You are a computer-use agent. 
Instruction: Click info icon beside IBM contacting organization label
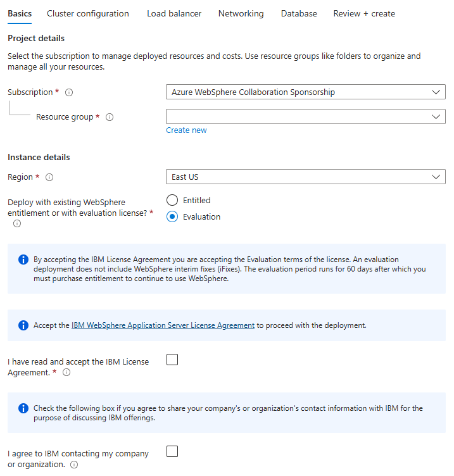[x=74, y=465]
